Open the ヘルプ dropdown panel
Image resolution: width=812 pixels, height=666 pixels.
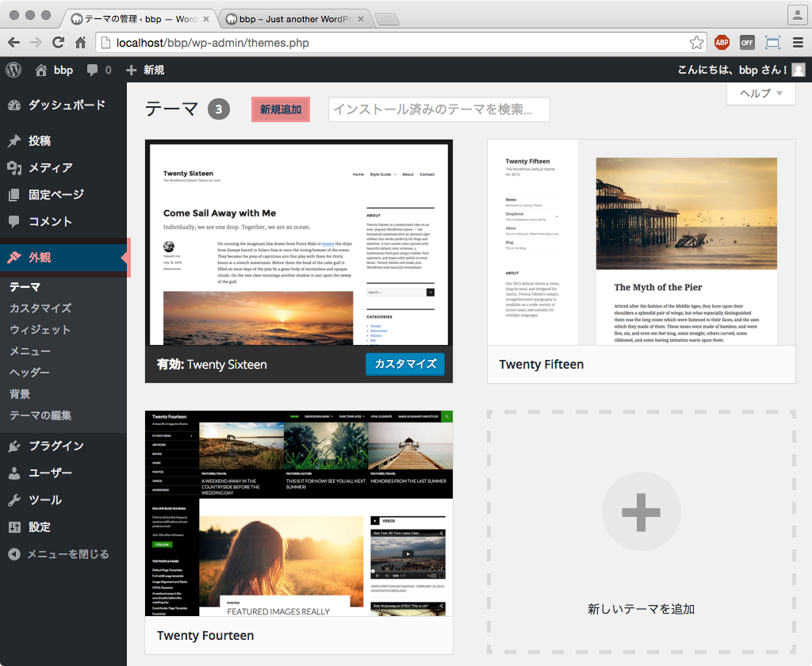[760, 94]
